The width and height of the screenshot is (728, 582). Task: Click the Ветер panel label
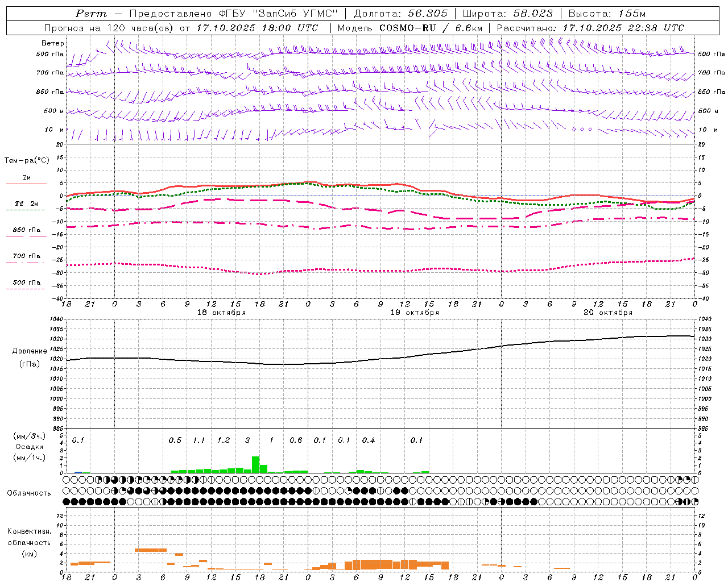(53, 43)
